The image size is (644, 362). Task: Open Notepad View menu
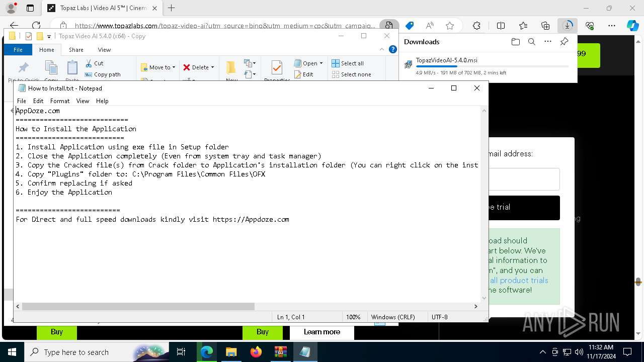[83, 101]
